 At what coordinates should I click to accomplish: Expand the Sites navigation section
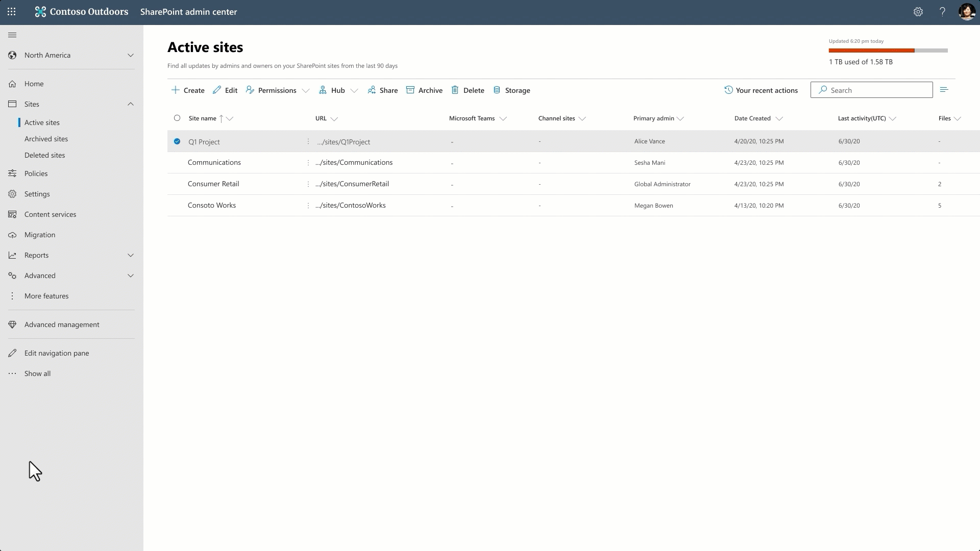point(131,104)
